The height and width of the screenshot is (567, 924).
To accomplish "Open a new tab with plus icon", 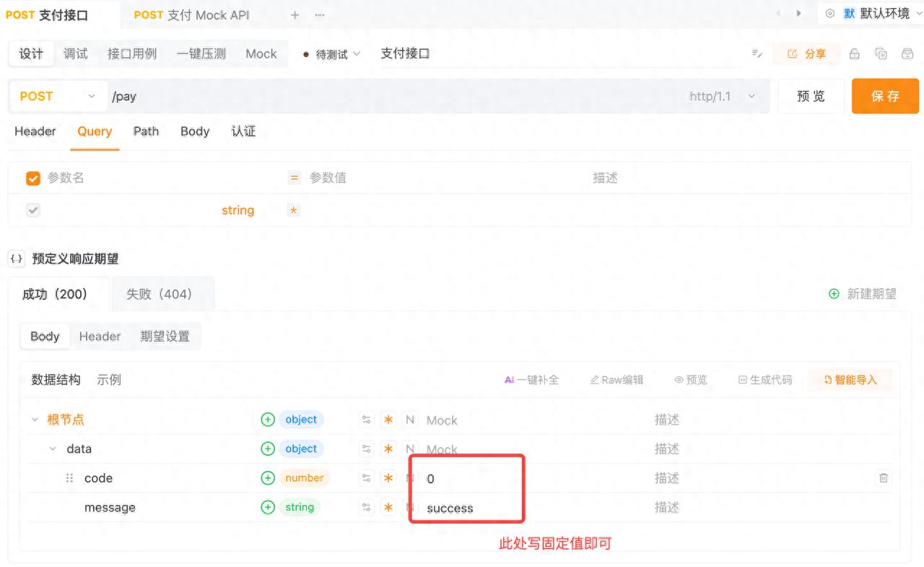I will [x=295, y=14].
